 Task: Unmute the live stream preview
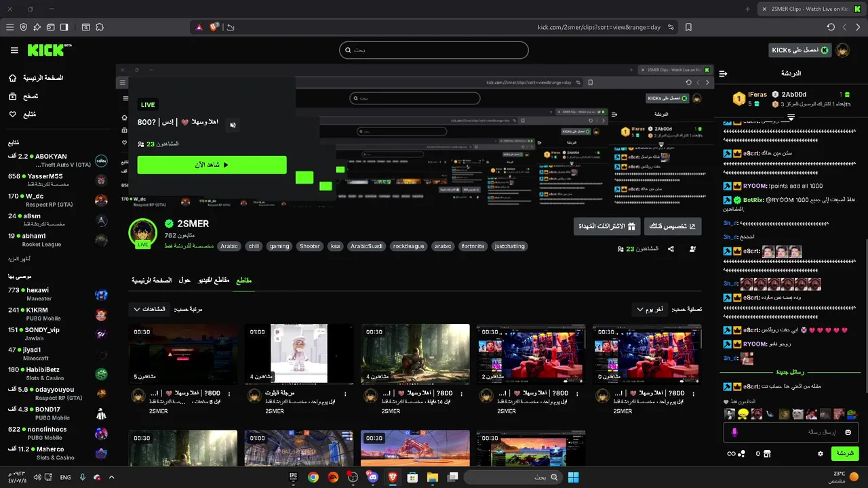coord(233,125)
